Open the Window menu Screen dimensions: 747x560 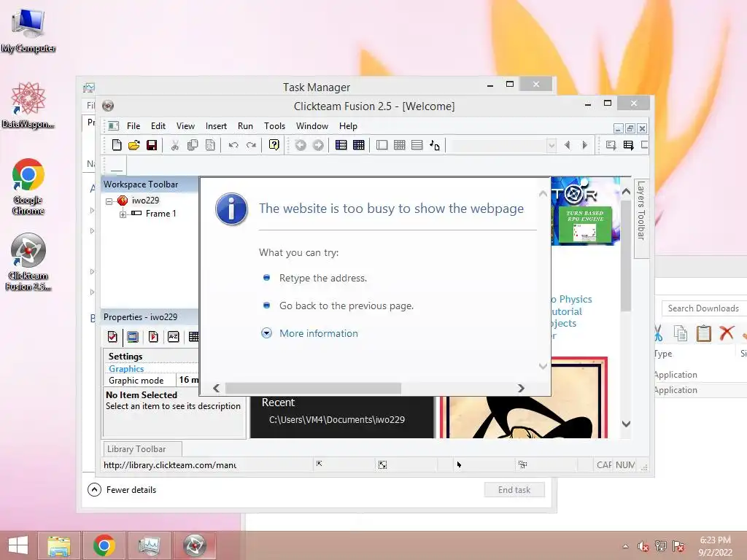[312, 125]
